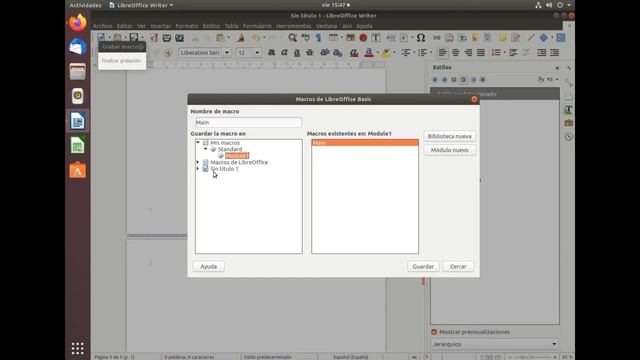Open Ubuntu Software from the dock

[78, 170]
